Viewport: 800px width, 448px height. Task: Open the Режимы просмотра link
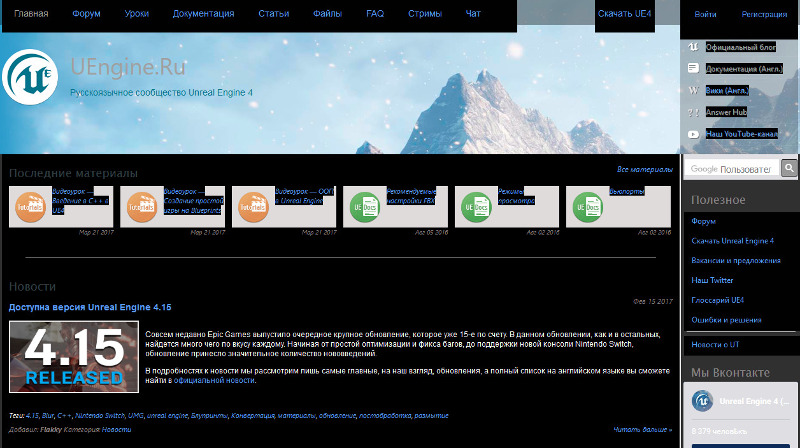click(x=516, y=196)
